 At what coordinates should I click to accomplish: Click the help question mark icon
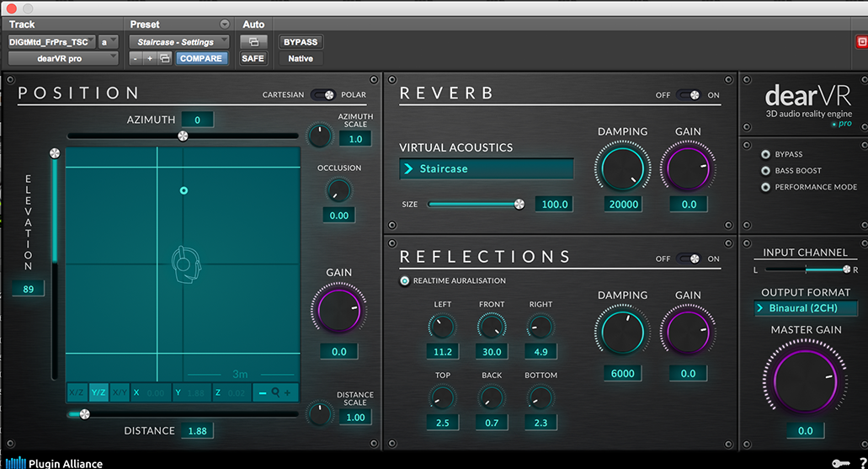point(863,463)
